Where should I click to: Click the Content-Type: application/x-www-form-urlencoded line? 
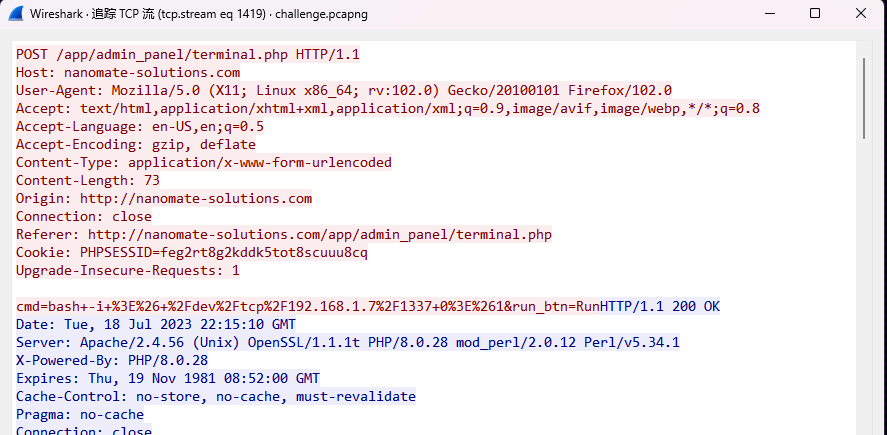pos(204,163)
